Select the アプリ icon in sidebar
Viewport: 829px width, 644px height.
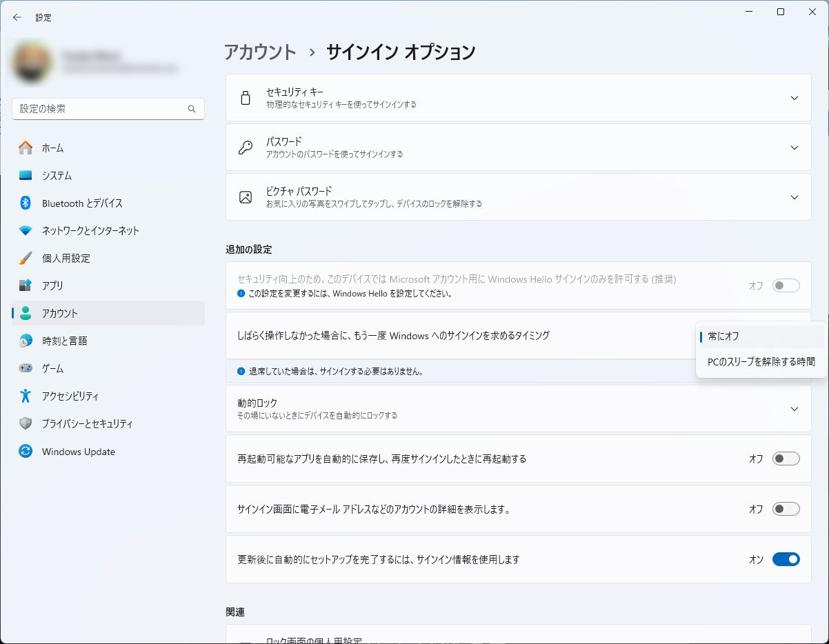click(x=26, y=285)
